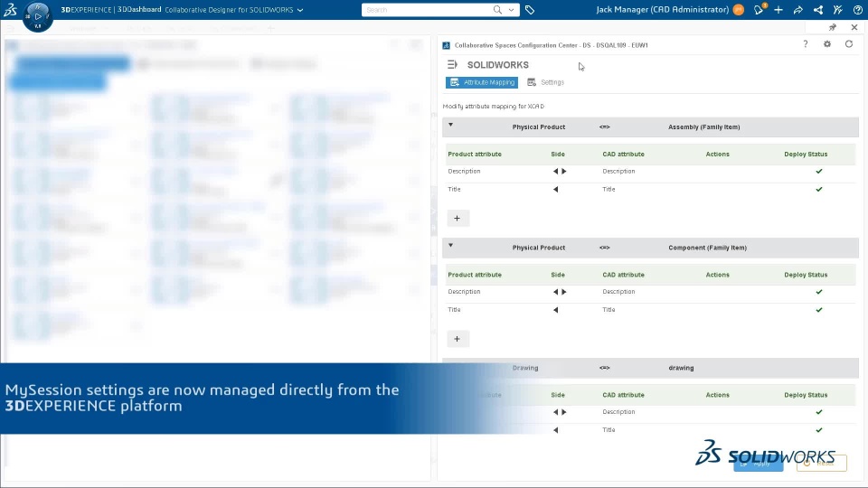
Task: Open notifications bubble icon
Action: 759,9
